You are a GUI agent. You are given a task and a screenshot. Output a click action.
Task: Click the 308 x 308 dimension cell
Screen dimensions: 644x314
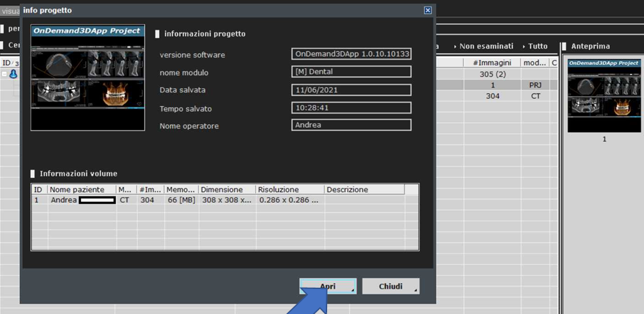coord(226,200)
